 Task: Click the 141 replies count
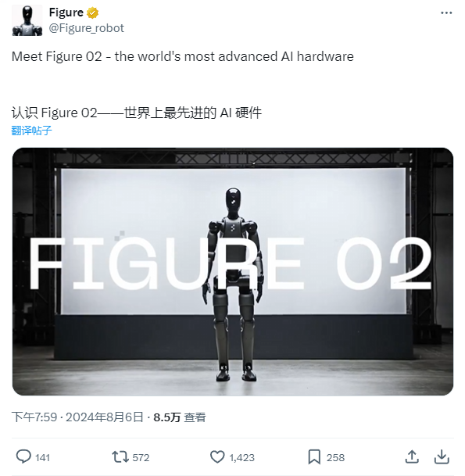tap(42, 457)
